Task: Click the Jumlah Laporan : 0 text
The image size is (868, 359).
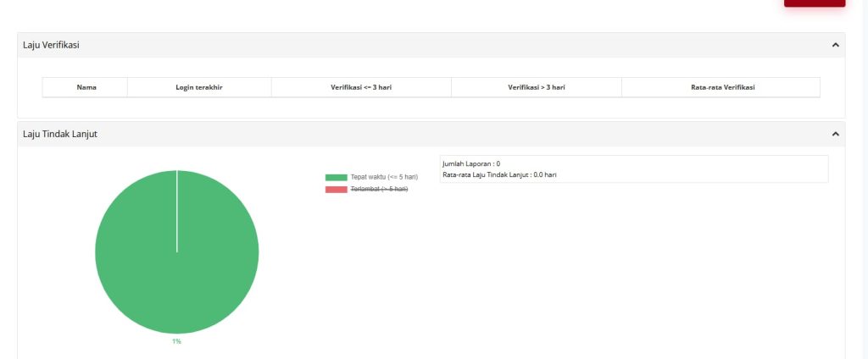Action: 471,163
